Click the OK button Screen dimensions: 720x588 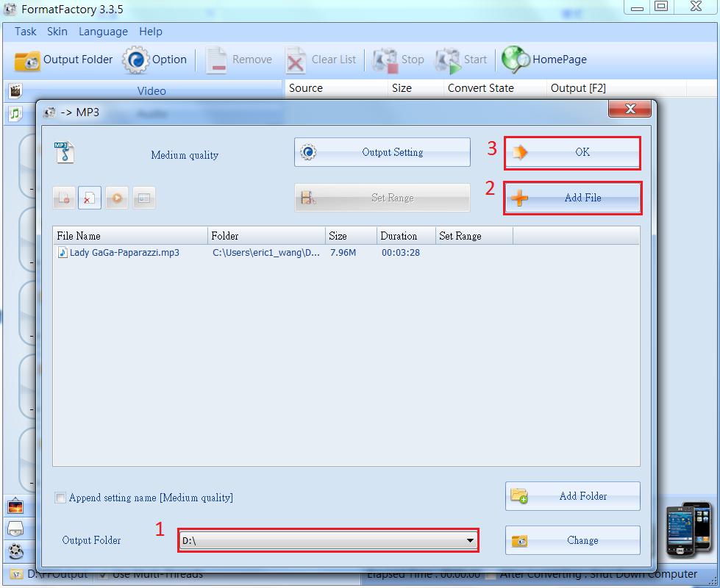(x=572, y=152)
